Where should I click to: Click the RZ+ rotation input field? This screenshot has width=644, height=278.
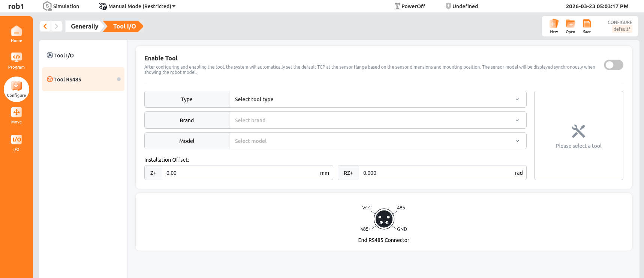click(x=435, y=173)
